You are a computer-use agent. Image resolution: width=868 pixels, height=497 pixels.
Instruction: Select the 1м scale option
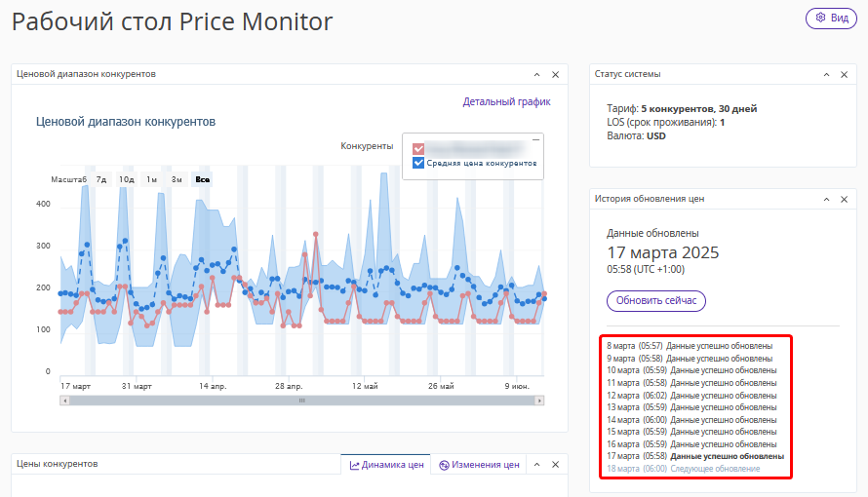point(152,179)
